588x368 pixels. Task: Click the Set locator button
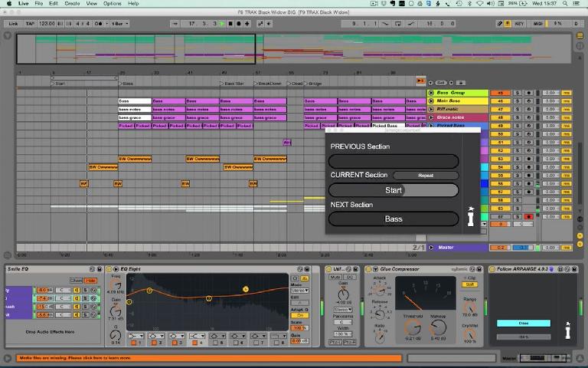441,83
